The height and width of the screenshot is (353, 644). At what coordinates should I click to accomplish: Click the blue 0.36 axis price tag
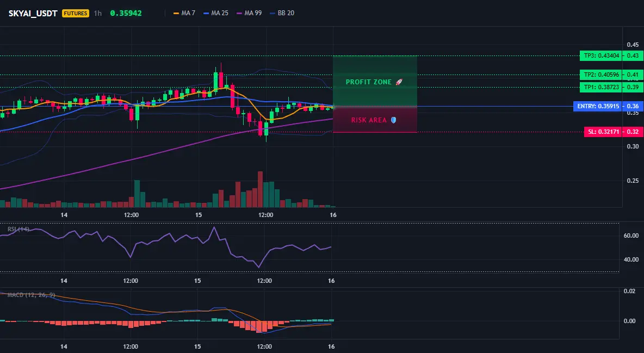[633, 106]
